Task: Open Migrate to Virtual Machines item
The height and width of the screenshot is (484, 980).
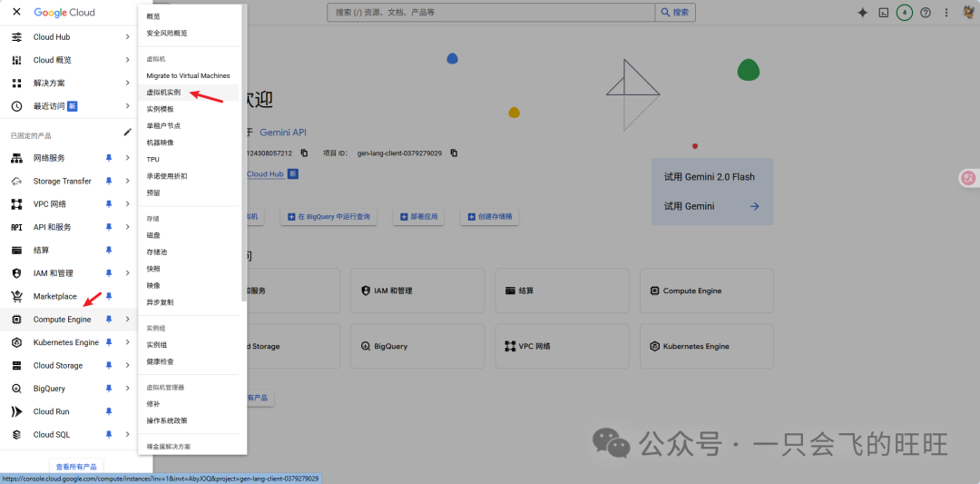Action: [x=188, y=75]
